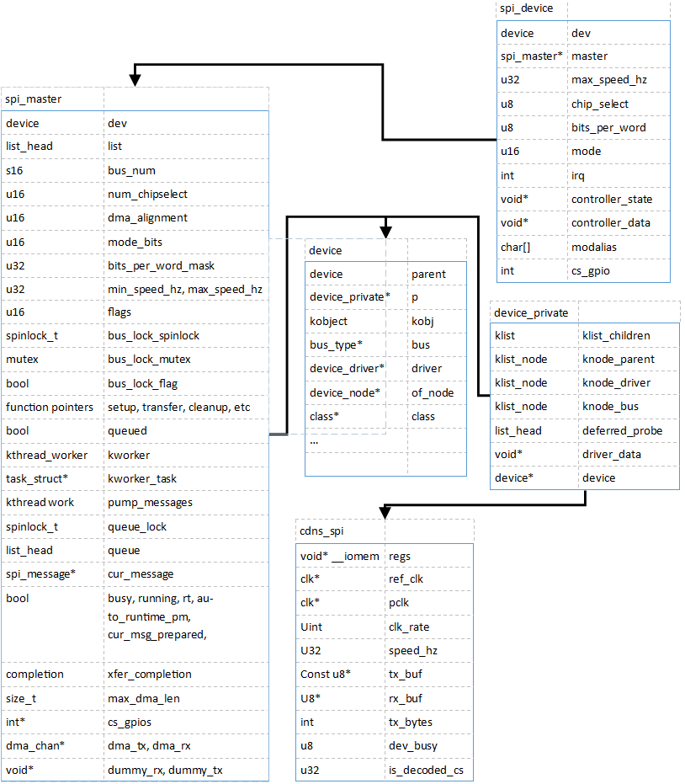The width and height of the screenshot is (685, 784).
Task: Select the bits_per_word_mask field
Action: coord(161,265)
